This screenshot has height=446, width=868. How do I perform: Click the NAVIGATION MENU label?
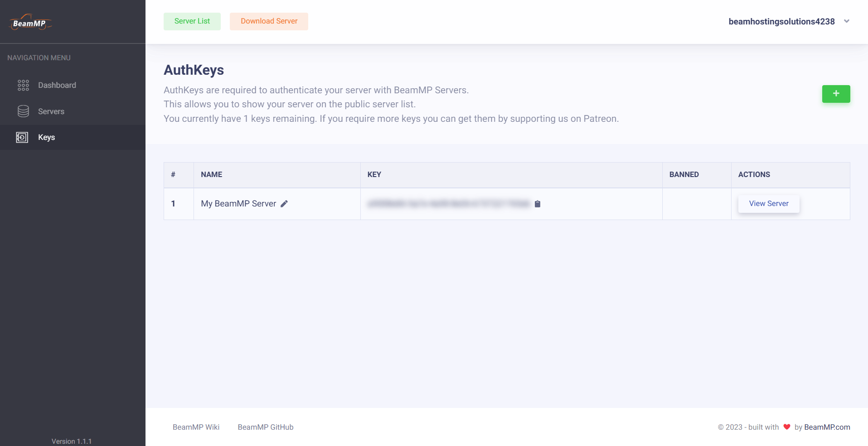click(39, 58)
